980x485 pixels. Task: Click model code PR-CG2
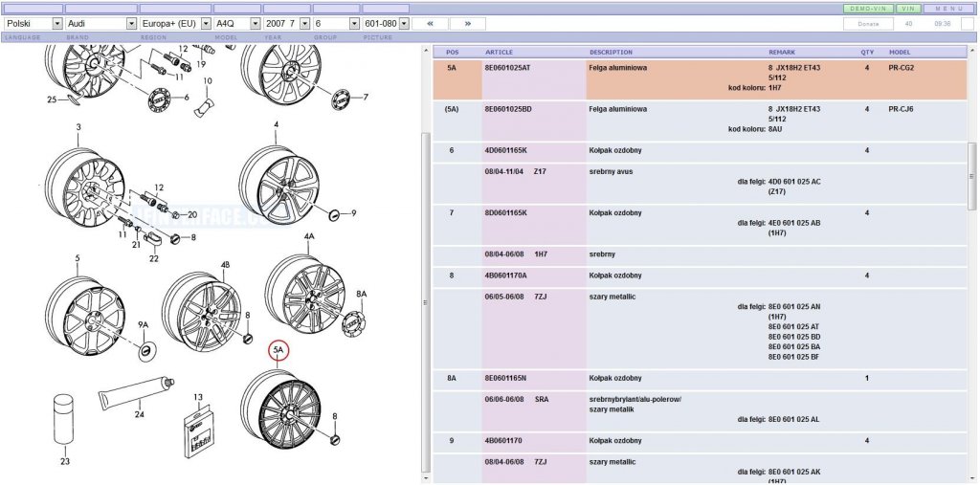902,68
